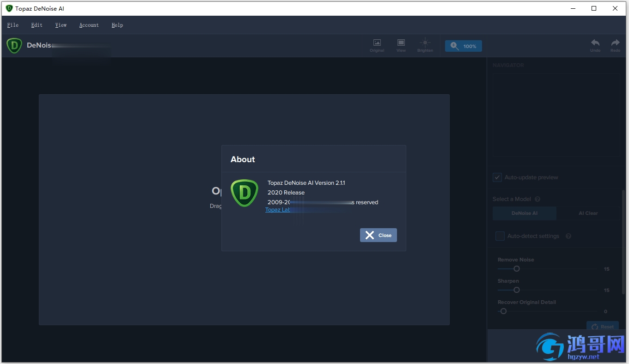Undo the last action
This screenshot has width=629, height=364.
point(595,45)
